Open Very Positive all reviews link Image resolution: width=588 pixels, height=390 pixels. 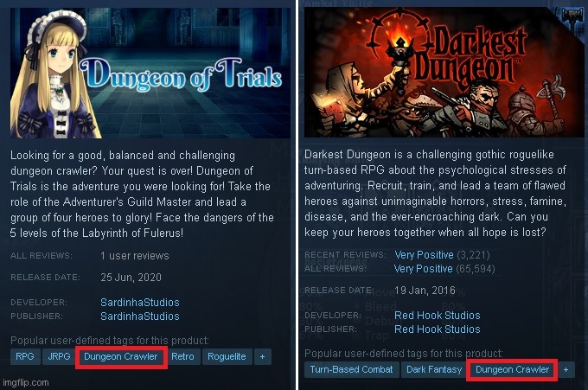point(424,268)
